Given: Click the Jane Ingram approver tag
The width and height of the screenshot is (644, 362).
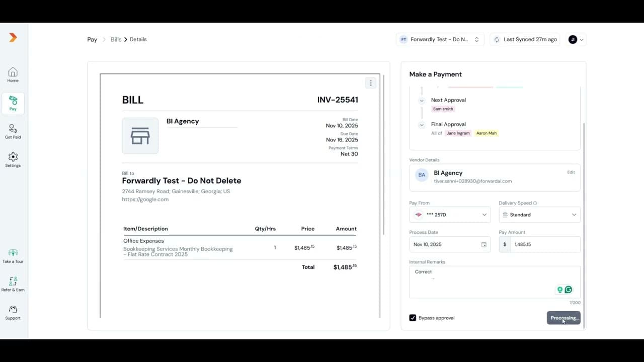Looking at the screenshot, I should tap(458, 133).
